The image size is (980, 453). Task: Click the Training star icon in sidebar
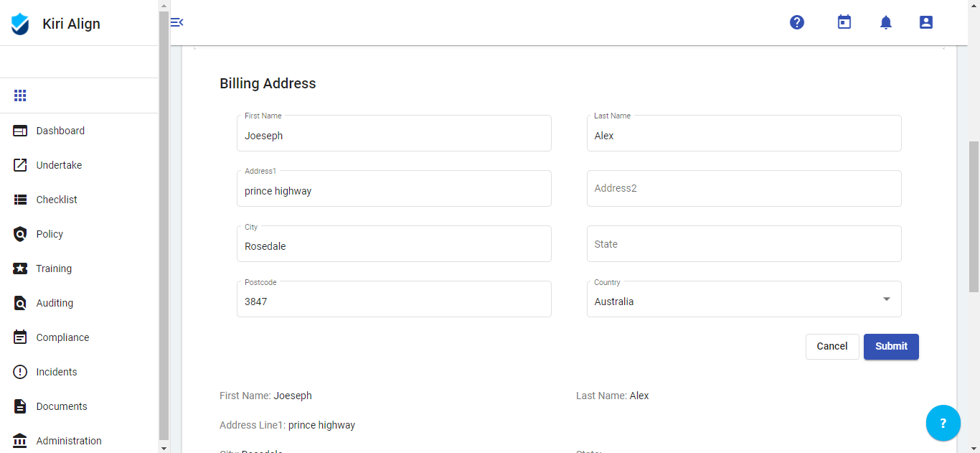point(20,268)
